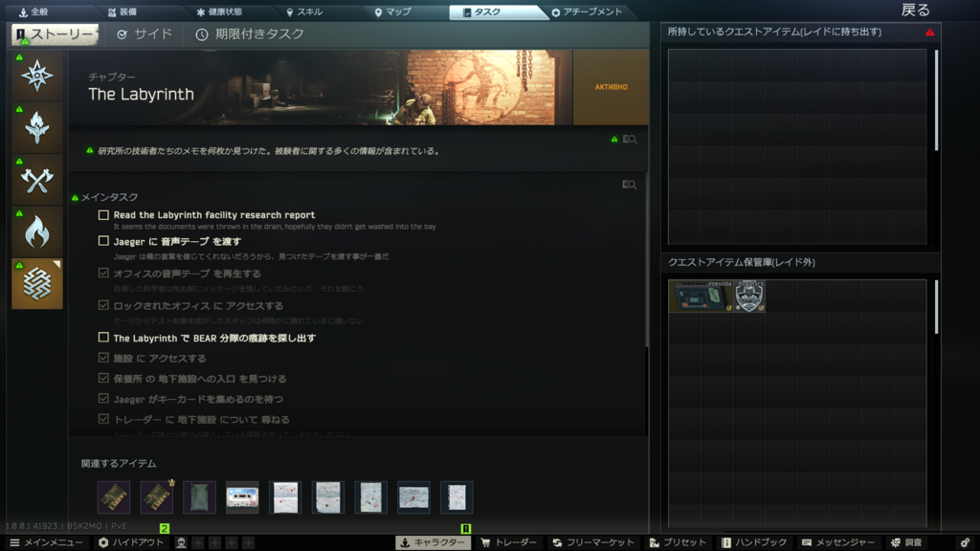Click the red warning triangle icon

point(929,33)
